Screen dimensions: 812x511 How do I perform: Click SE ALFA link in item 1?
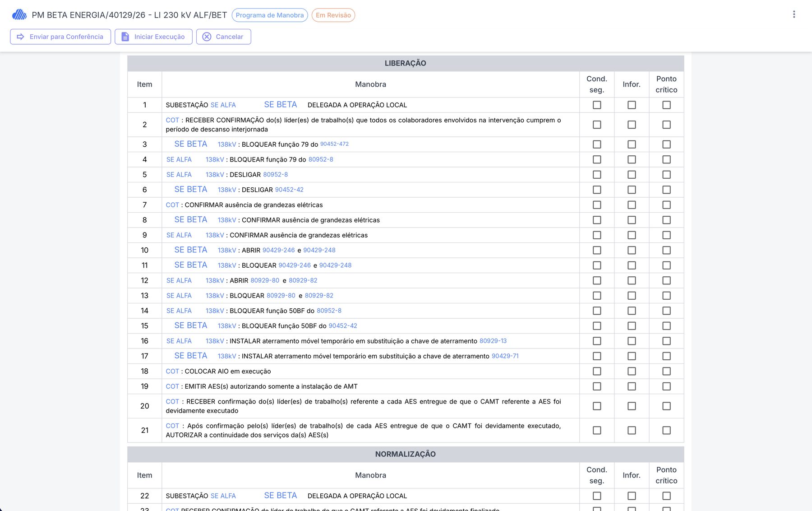pyautogui.click(x=223, y=105)
